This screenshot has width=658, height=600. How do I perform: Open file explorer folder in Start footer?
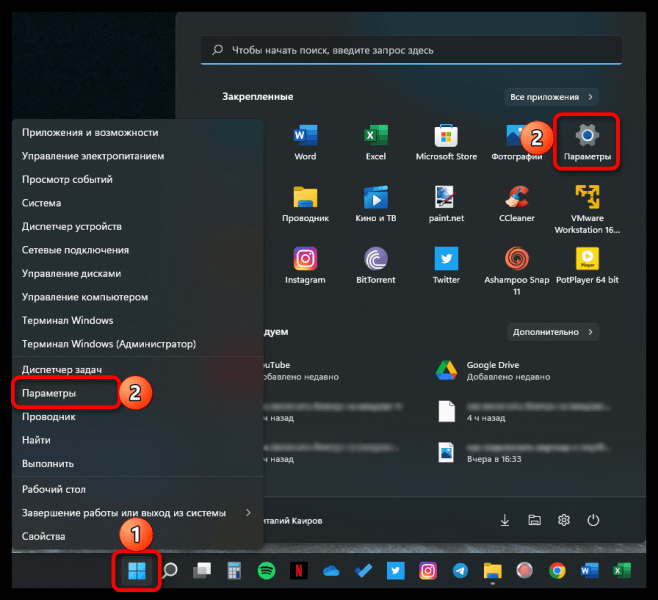(534, 520)
